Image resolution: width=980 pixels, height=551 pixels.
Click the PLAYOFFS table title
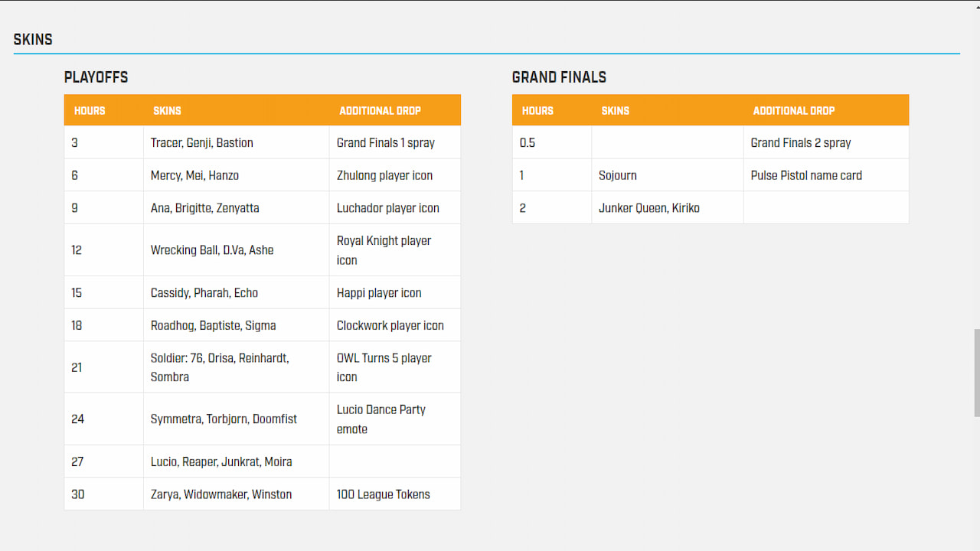[x=96, y=77]
